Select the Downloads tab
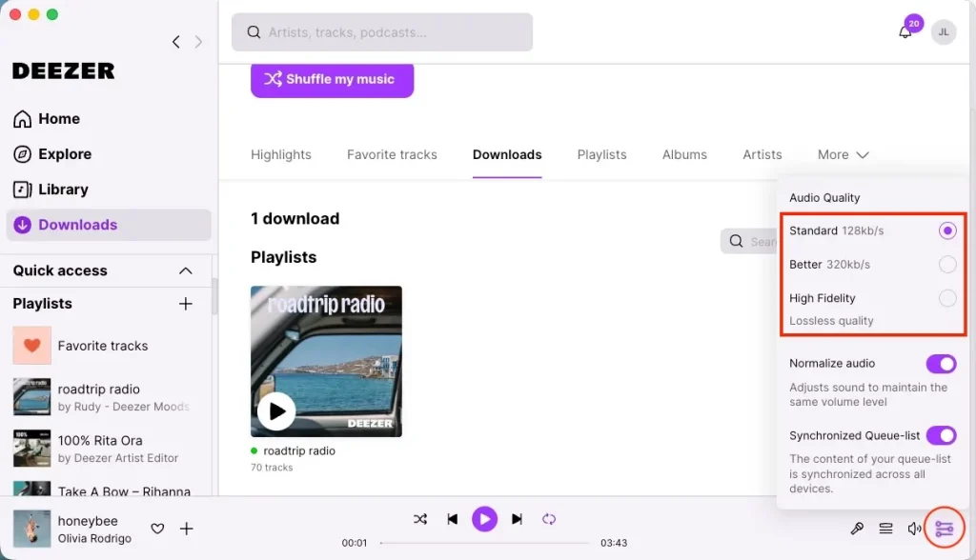This screenshot has width=976, height=560. coord(507,155)
